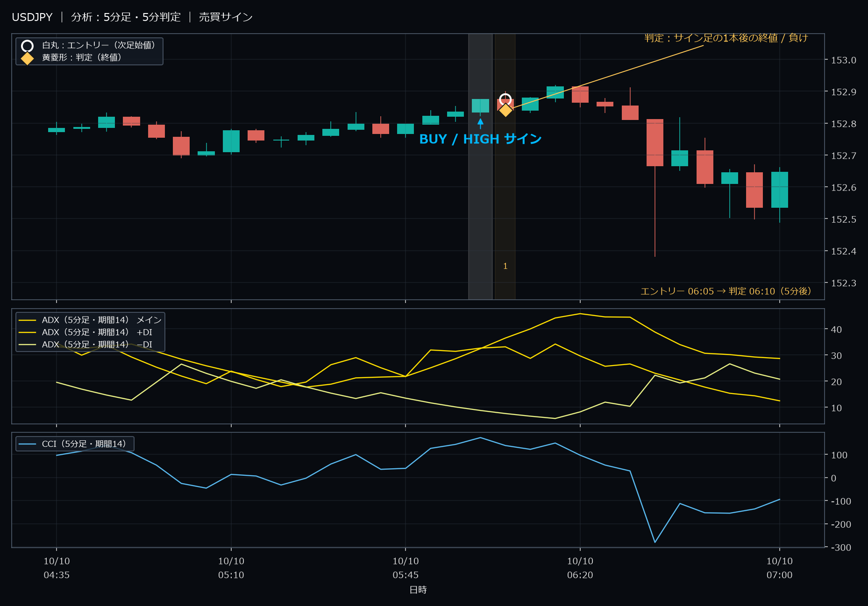Viewport: 868px width, 606px height.
Task: Click the 40 label on the ADX axis
Action: tap(836, 330)
